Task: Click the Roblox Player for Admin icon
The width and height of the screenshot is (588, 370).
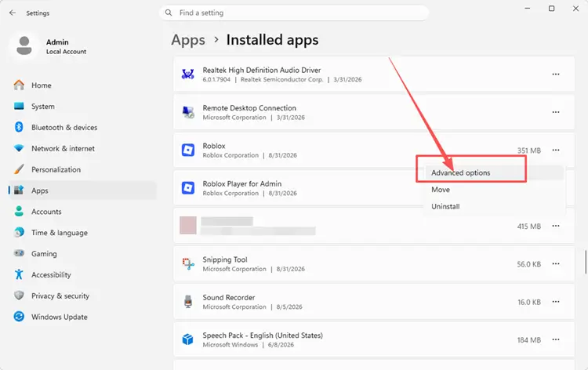Action: pos(188,188)
